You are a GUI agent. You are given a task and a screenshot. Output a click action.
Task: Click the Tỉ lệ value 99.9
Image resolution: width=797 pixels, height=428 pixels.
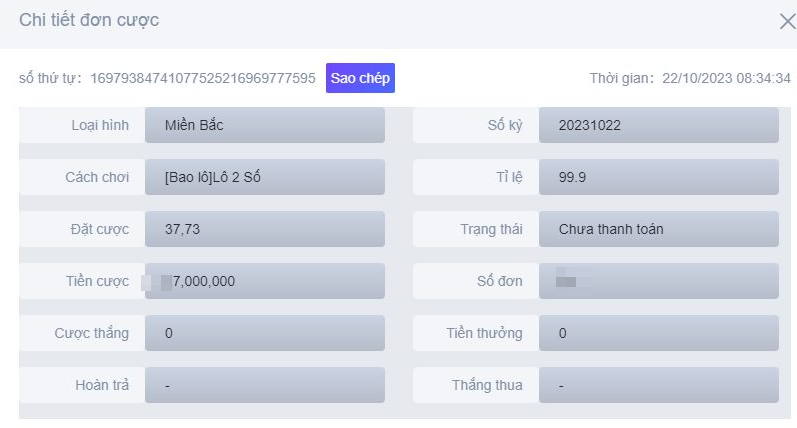(658, 177)
